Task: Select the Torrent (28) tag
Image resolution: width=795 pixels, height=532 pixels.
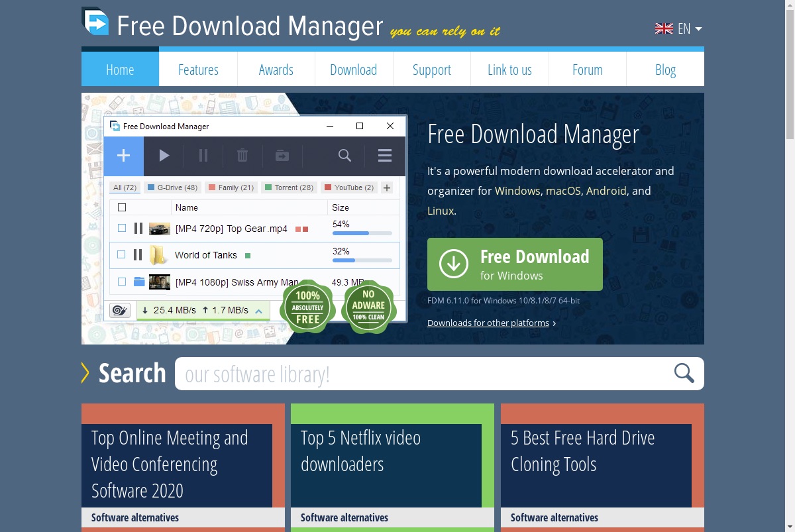Action: coord(290,187)
